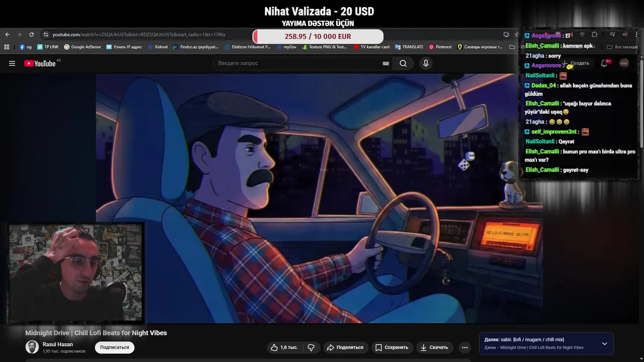This screenshot has height=362, width=644.
Task: Open more actions three-dot menu
Action: point(465,347)
